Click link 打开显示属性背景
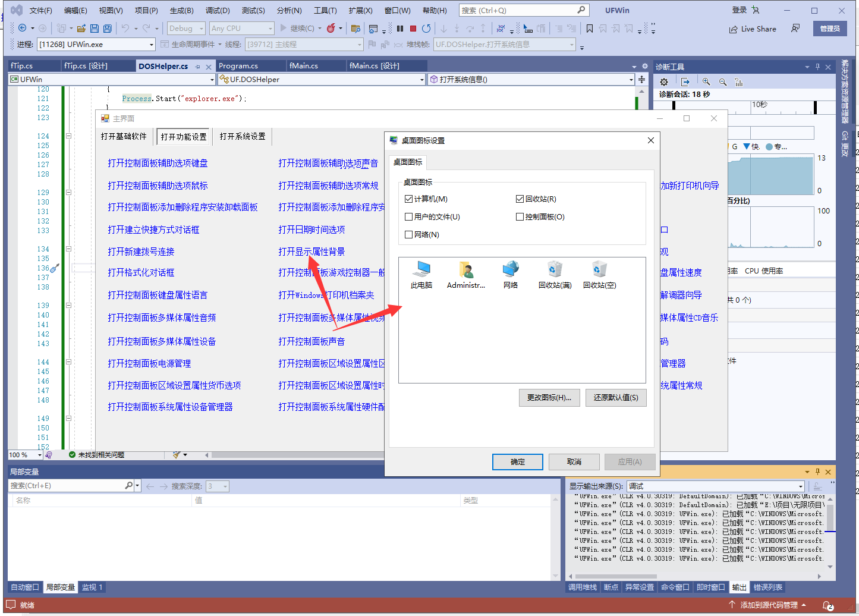Image resolution: width=859 pixels, height=616 pixels. (x=311, y=252)
